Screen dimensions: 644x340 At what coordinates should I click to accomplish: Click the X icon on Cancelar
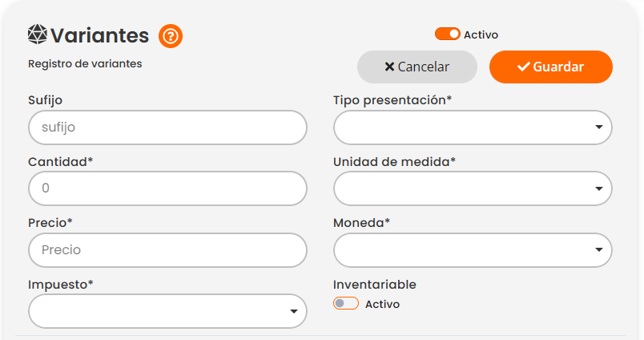click(389, 67)
